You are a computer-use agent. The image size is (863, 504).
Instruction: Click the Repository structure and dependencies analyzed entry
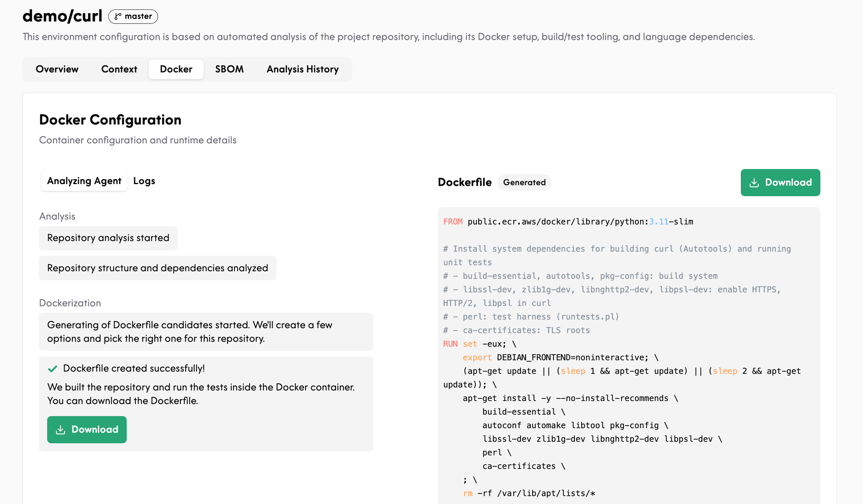tap(158, 268)
